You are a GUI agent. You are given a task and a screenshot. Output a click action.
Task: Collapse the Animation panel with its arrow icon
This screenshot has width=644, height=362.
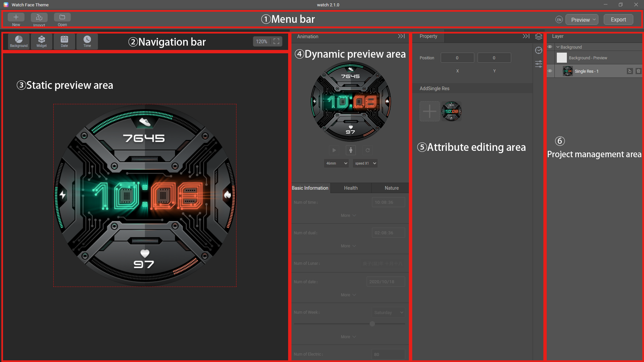coord(401,36)
